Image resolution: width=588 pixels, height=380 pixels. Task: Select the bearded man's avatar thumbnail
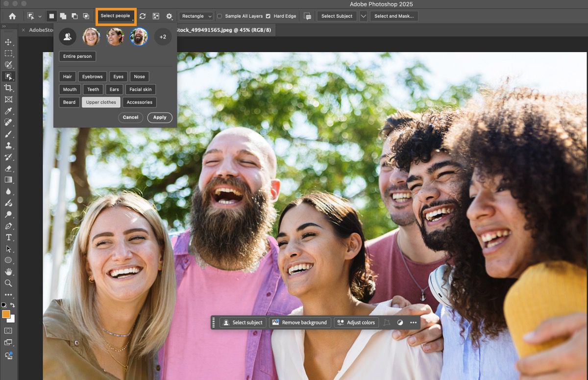(139, 36)
